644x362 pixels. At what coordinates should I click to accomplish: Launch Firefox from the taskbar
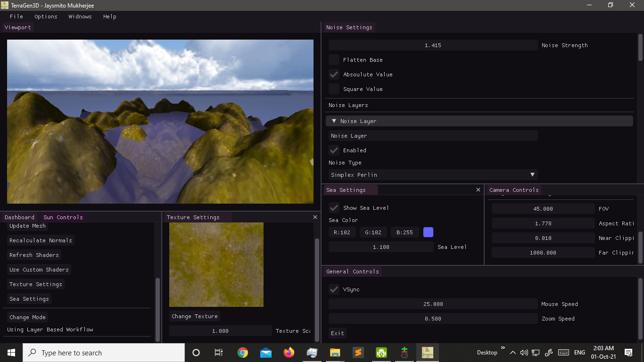tap(289, 352)
